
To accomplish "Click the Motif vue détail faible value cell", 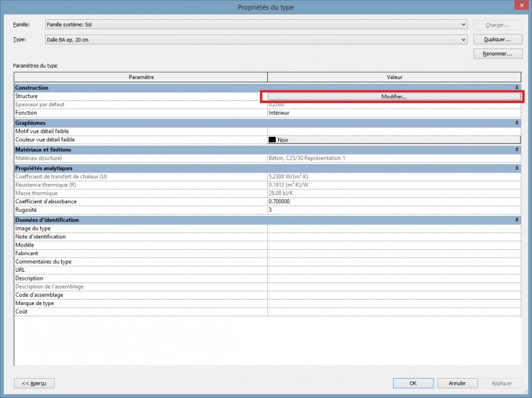I will [x=393, y=132].
